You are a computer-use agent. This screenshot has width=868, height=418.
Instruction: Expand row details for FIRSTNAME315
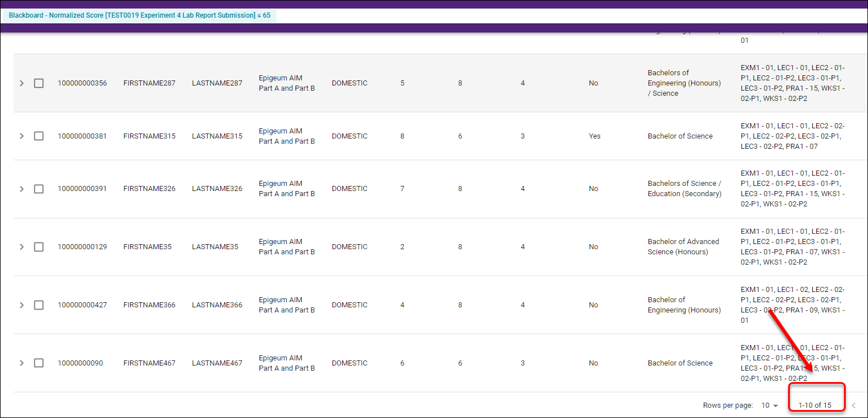22,136
